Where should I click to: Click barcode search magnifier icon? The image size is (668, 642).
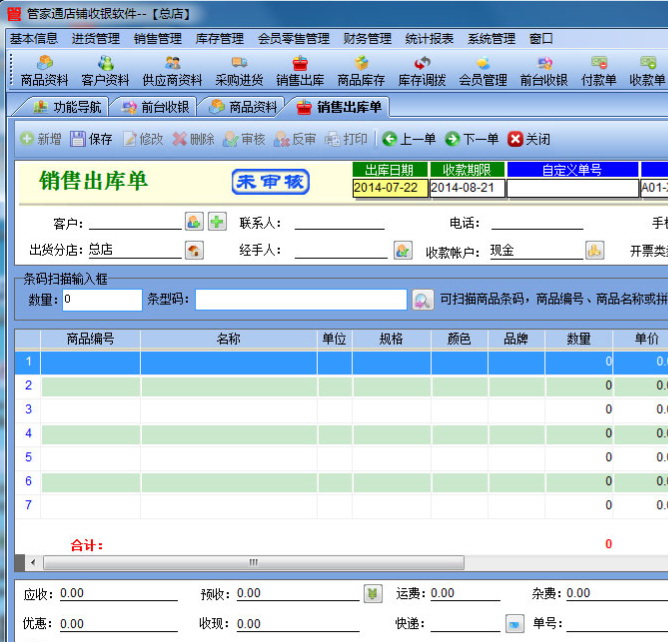point(422,299)
